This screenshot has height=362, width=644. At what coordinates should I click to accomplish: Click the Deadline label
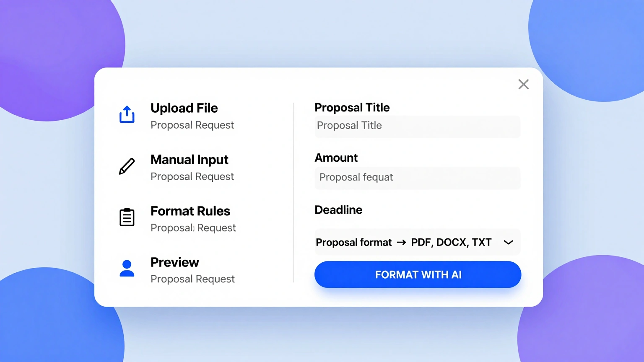tap(338, 210)
